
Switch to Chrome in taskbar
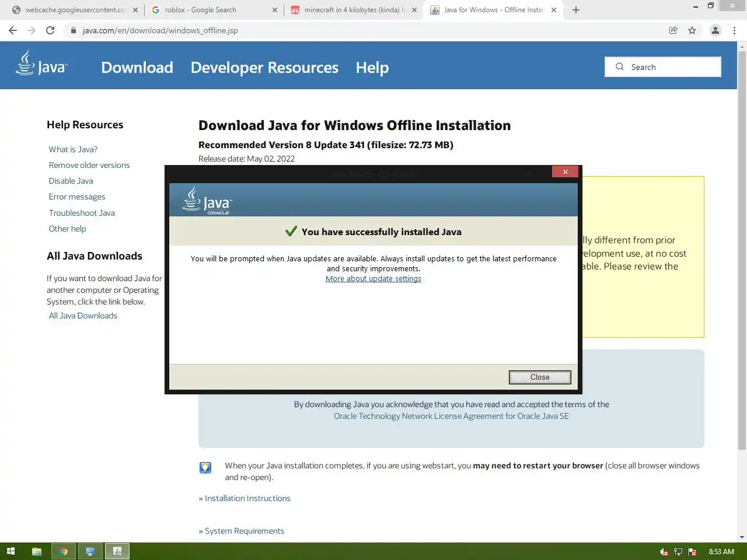click(x=64, y=551)
